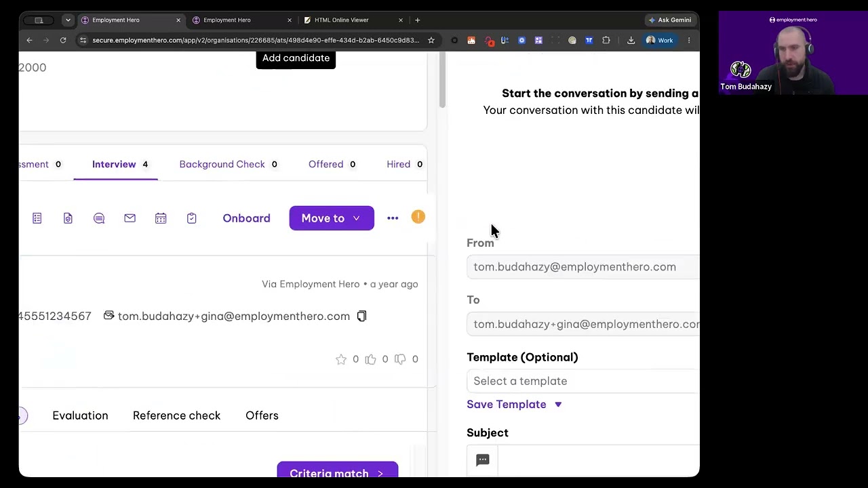Open the checklist form icon in candidate toolbar
Screen dimensions: 868x488
37,218
